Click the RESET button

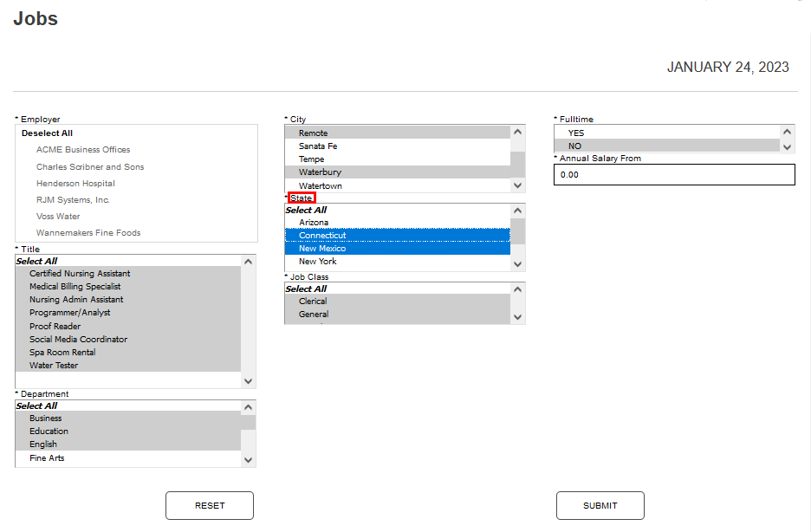(x=210, y=505)
